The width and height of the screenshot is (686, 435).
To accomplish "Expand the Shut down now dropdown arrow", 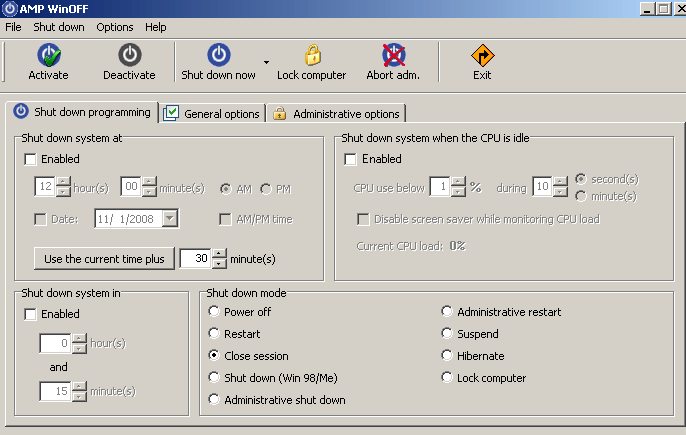I will (x=266, y=63).
